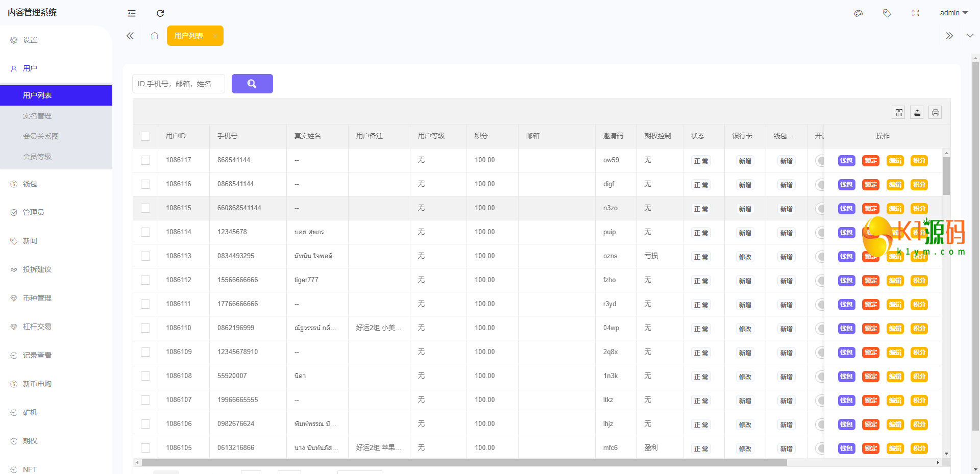
Task: Go to the home tab icon
Action: click(155, 36)
